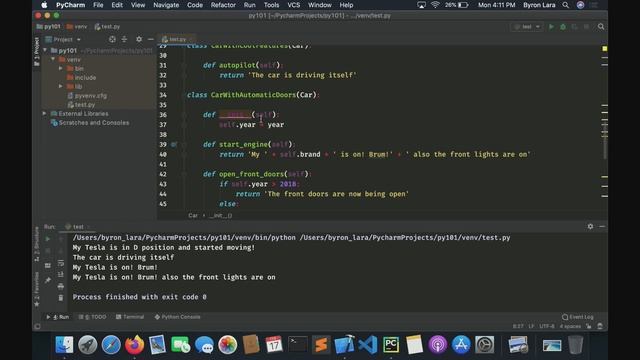Image resolution: width=640 pixels, height=360 pixels.
Task: Open the LF line separator selector
Action: (x=531, y=326)
